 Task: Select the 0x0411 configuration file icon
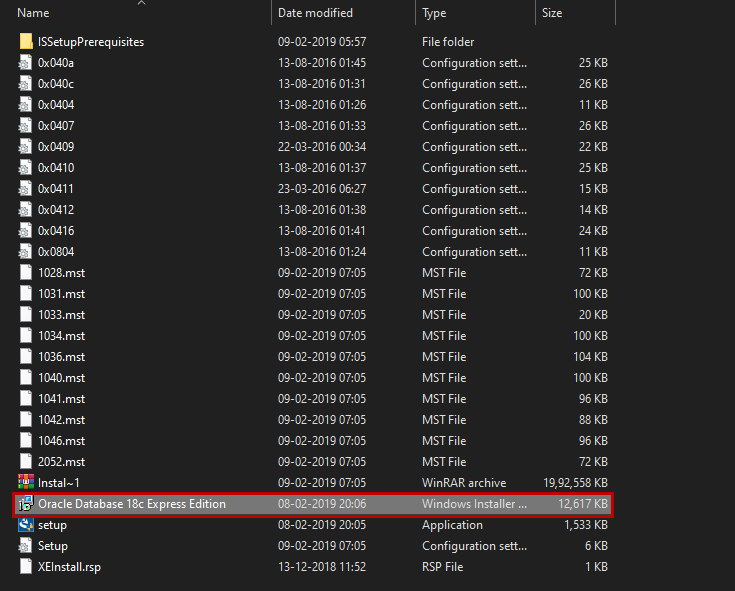click(x=26, y=188)
